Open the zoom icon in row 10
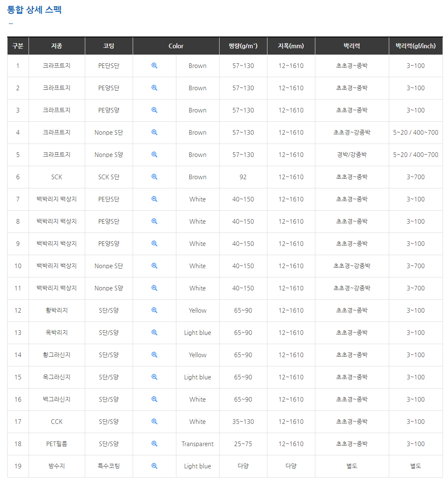Viewport: 448px width, 486px height. (x=155, y=266)
